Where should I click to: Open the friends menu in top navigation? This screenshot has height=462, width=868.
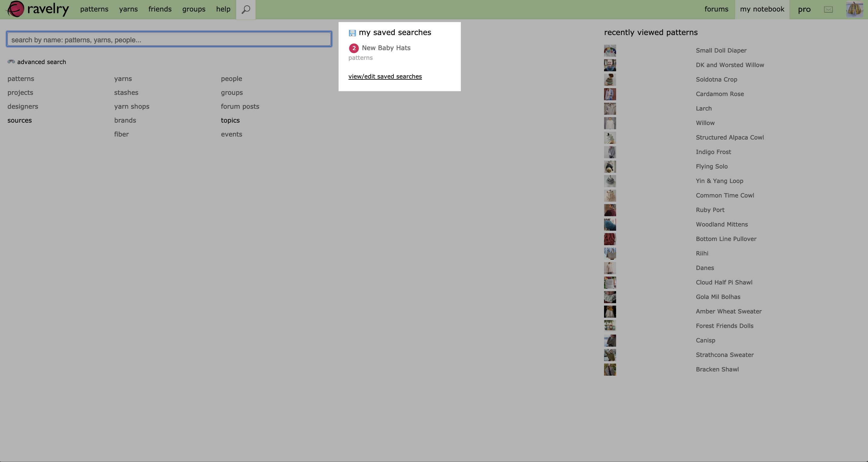[x=160, y=9]
